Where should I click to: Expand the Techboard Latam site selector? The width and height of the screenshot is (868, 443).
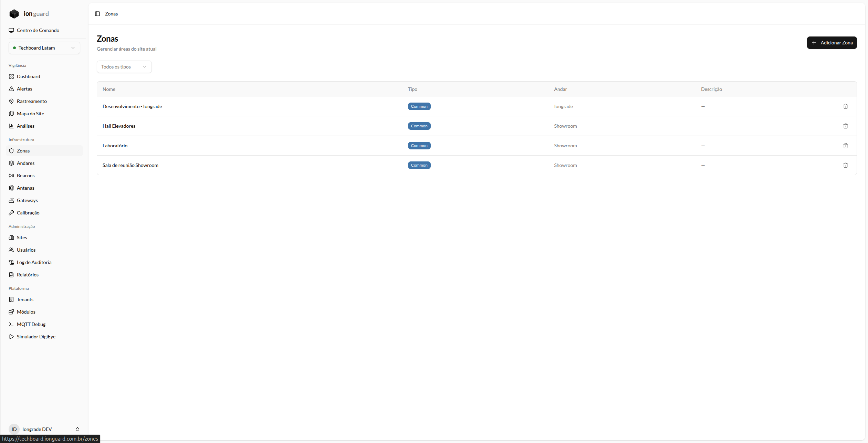point(44,48)
